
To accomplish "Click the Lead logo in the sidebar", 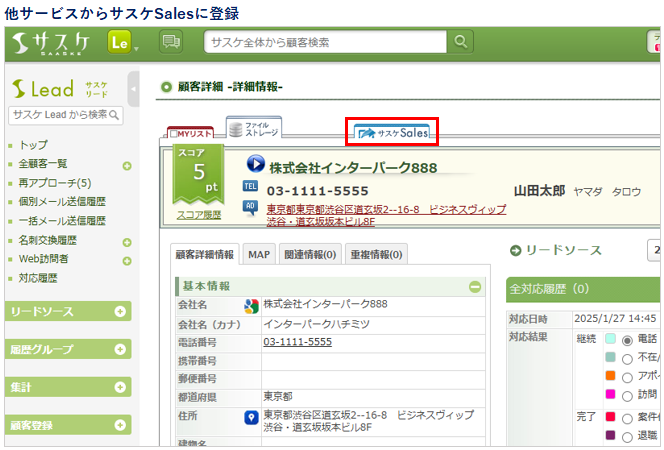I will click(43, 88).
